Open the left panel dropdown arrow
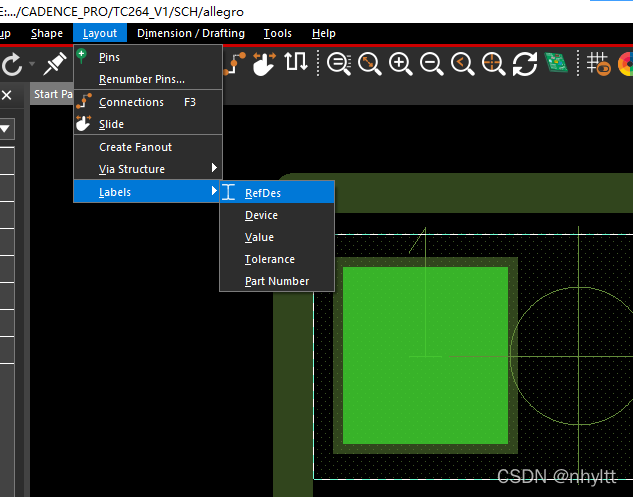 point(5,129)
